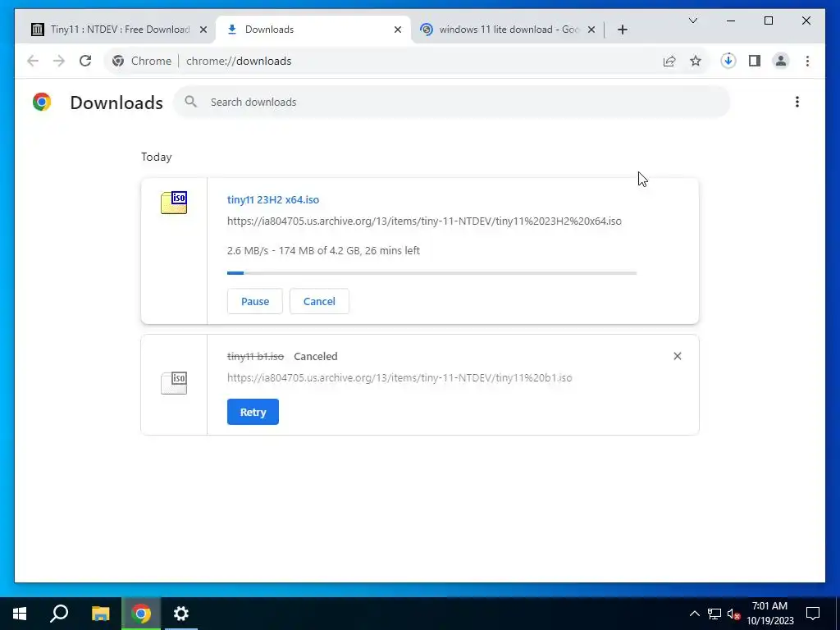This screenshot has width=840, height=630.
Task: Close the Tiny11 : NTDEV tab
Action: click(203, 30)
